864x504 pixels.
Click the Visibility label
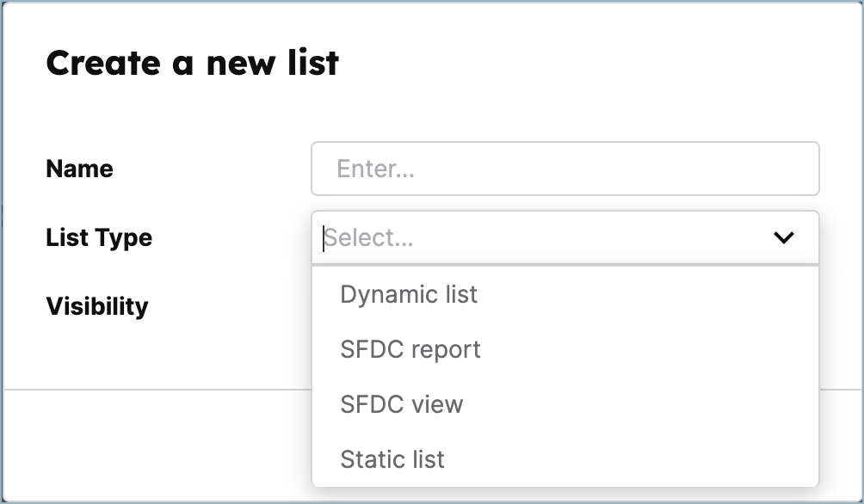click(96, 305)
